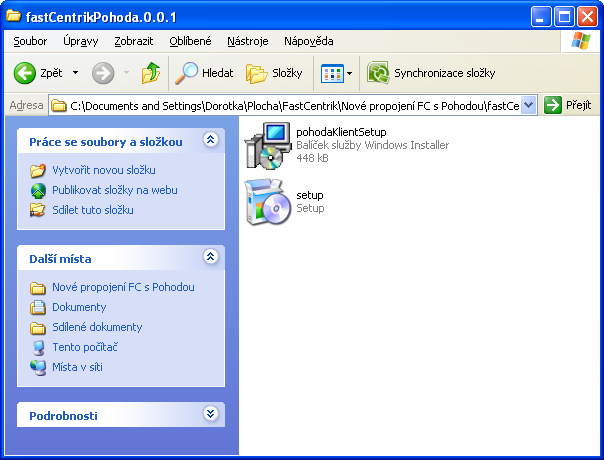The image size is (604, 460).
Task: Open Nové propojení FC s Pohodou link
Action: click(x=123, y=287)
